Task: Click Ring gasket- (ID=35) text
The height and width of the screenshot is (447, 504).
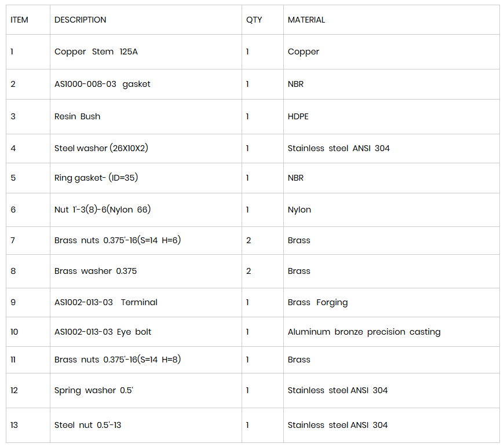Action: point(96,178)
